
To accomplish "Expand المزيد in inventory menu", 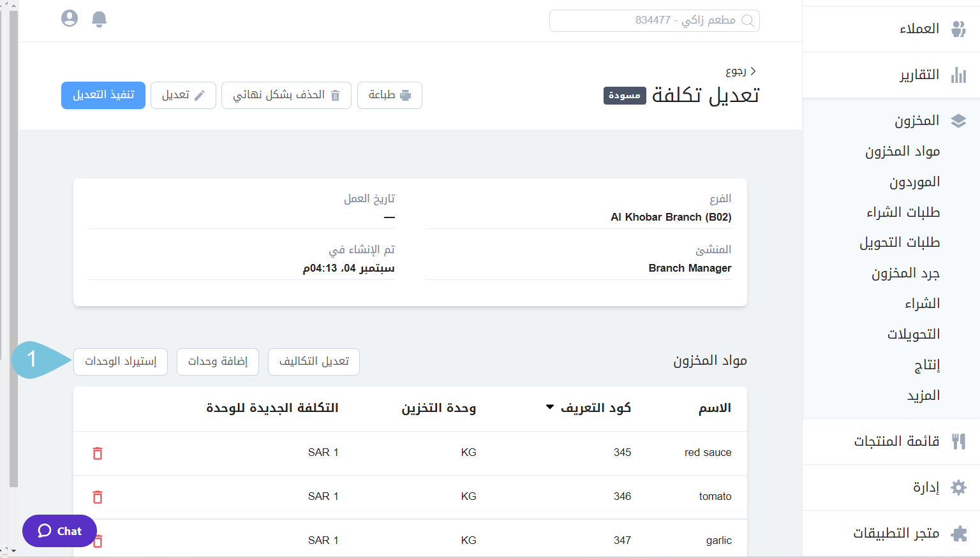I will 923,395.
